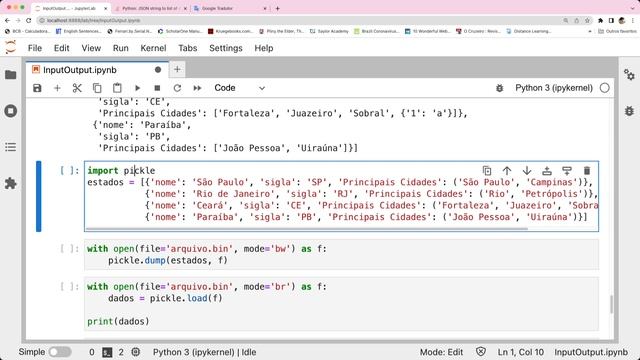This screenshot has height=360, width=640.
Task: Insert a new cell with the plus icon
Action: (57, 88)
